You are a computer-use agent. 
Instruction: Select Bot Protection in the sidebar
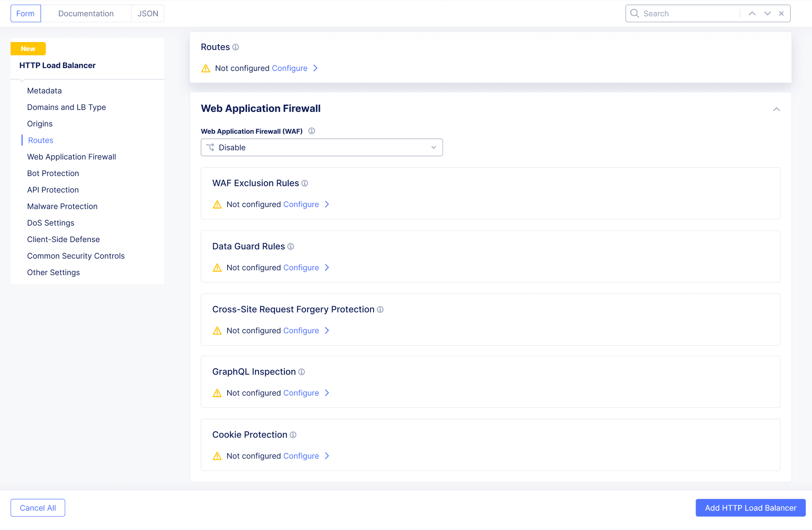(53, 173)
